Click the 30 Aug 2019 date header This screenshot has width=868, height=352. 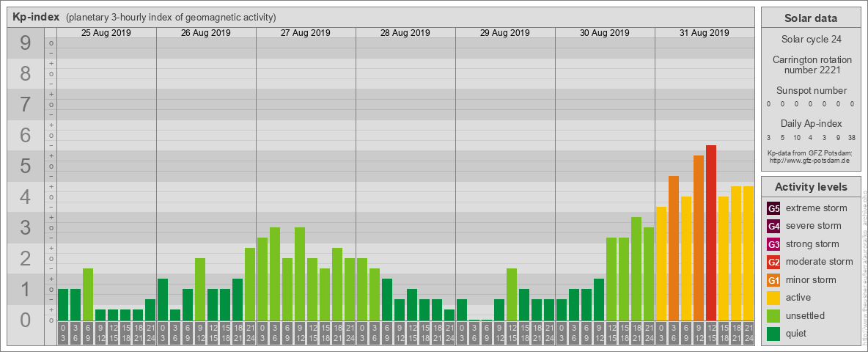pyautogui.click(x=605, y=33)
